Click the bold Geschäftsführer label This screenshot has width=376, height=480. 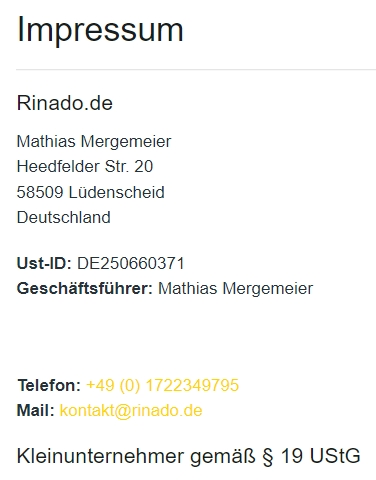point(85,289)
